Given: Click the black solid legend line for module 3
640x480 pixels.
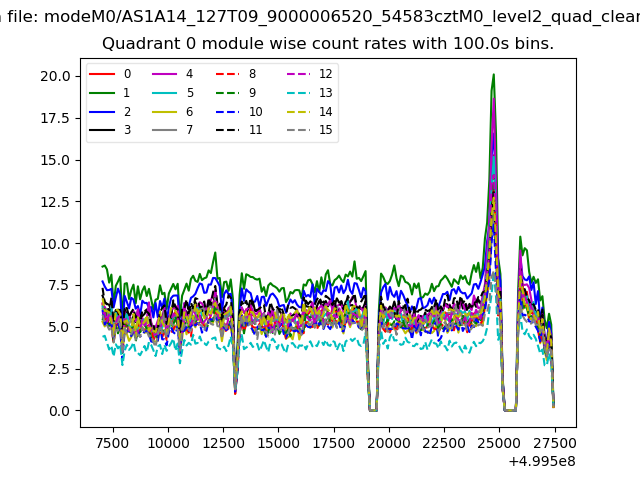Looking at the screenshot, I should 102,131.
